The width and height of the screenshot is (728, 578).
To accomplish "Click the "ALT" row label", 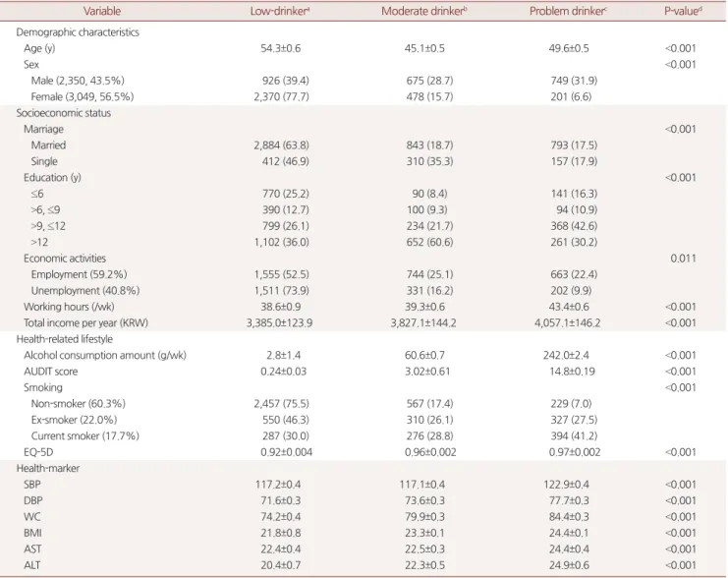I will [x=32, y=565].
